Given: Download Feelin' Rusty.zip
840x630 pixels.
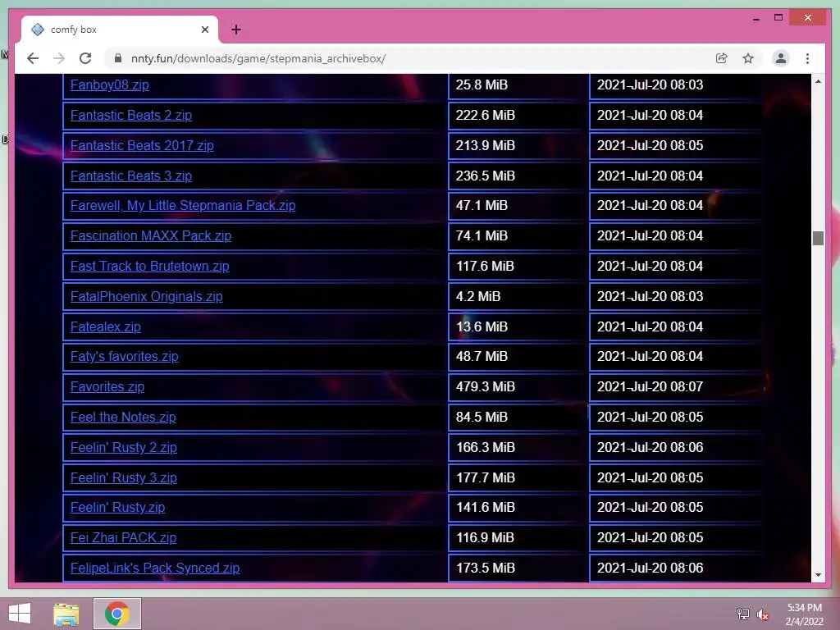Looking at the screenshot, I should [x=117, y=507].
